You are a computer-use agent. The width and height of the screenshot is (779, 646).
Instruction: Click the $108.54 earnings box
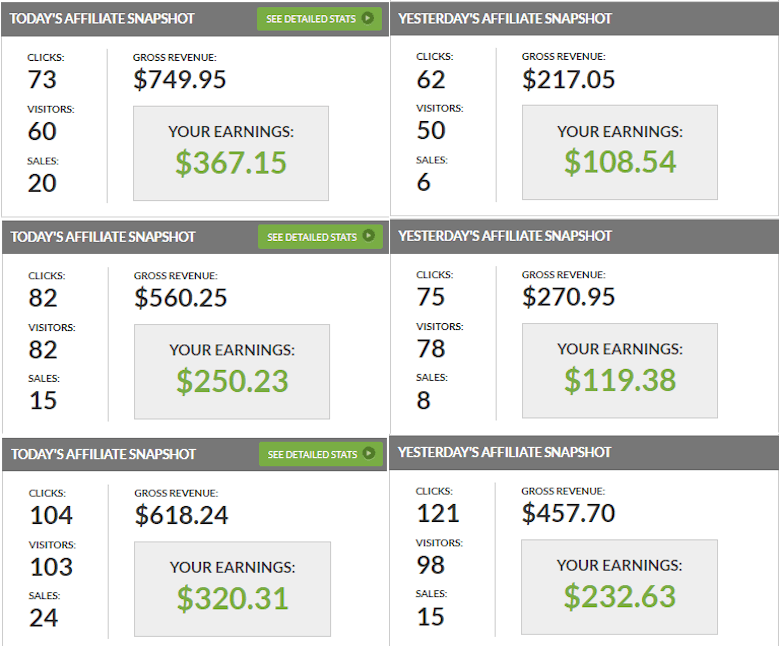click(x=619, y=152)
